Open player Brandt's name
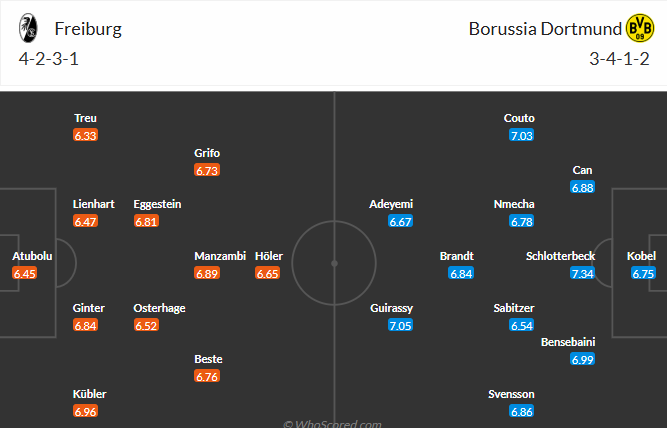 [x=457, y=256]
